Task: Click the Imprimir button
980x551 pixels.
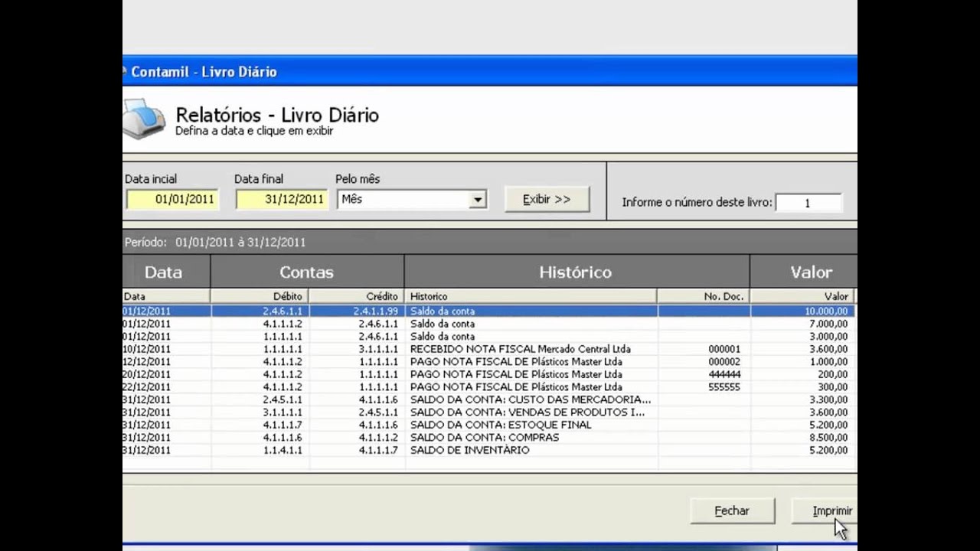Action: [825, 510]
